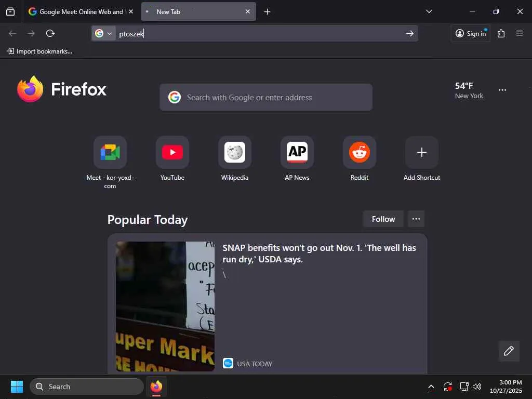Switch to the Google Meet tab
The height and width of the screenshot is (399, 532).
[81, 11]
